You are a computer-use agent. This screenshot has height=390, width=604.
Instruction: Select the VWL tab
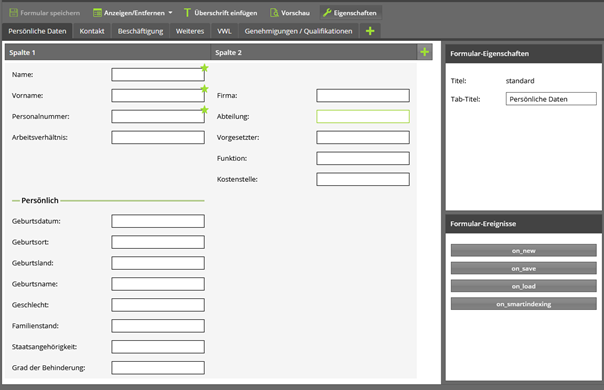click(x=225, y=31)
